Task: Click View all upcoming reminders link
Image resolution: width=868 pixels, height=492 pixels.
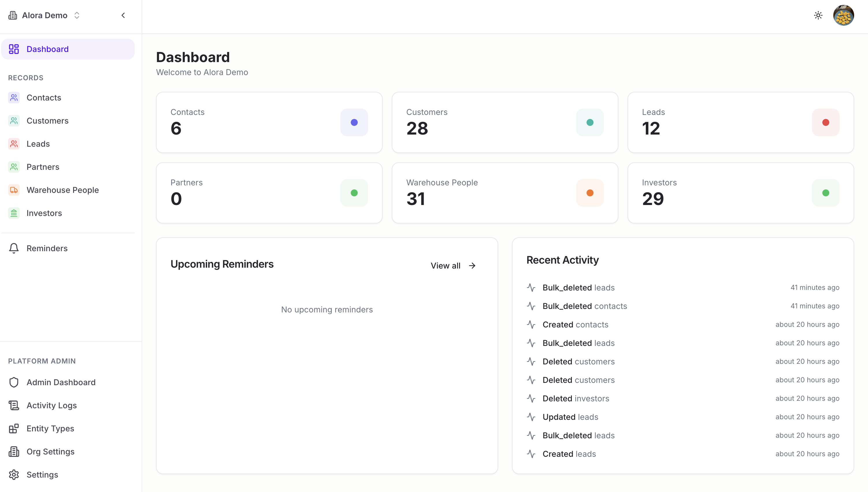Action: [453, 266]
